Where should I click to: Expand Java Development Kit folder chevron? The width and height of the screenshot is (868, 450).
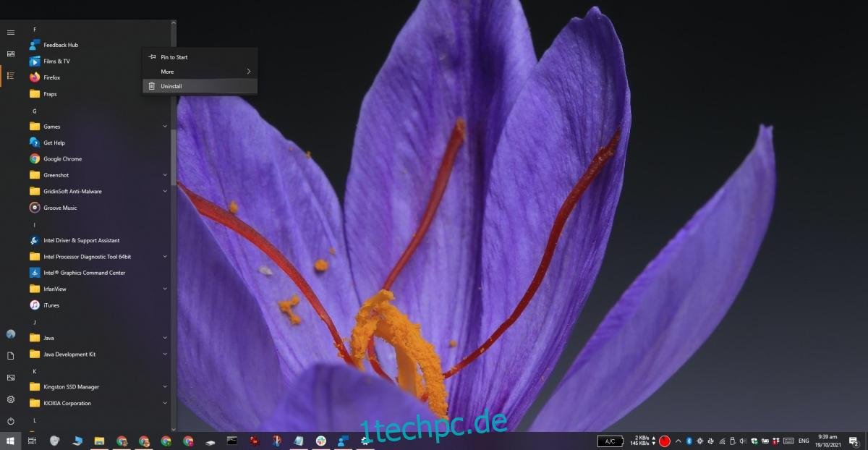pos(165,354)
